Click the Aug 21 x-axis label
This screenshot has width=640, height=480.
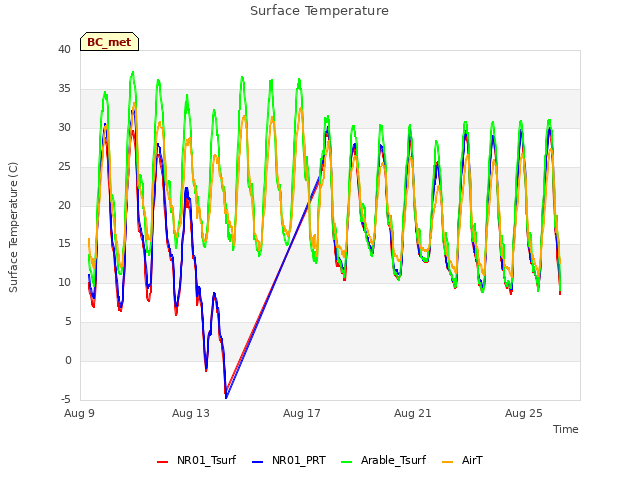point(413,413)
